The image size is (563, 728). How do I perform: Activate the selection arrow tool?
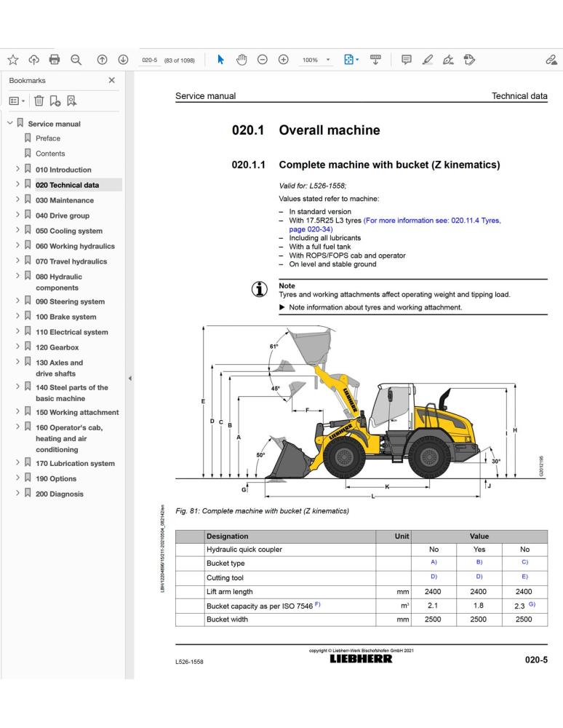tap(220, 60)
